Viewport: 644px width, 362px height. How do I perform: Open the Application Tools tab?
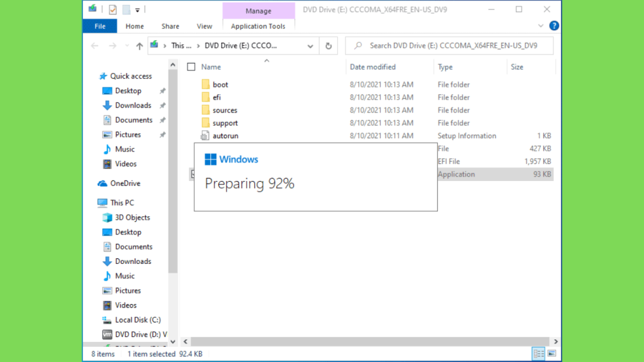click(x=258, y=26)
